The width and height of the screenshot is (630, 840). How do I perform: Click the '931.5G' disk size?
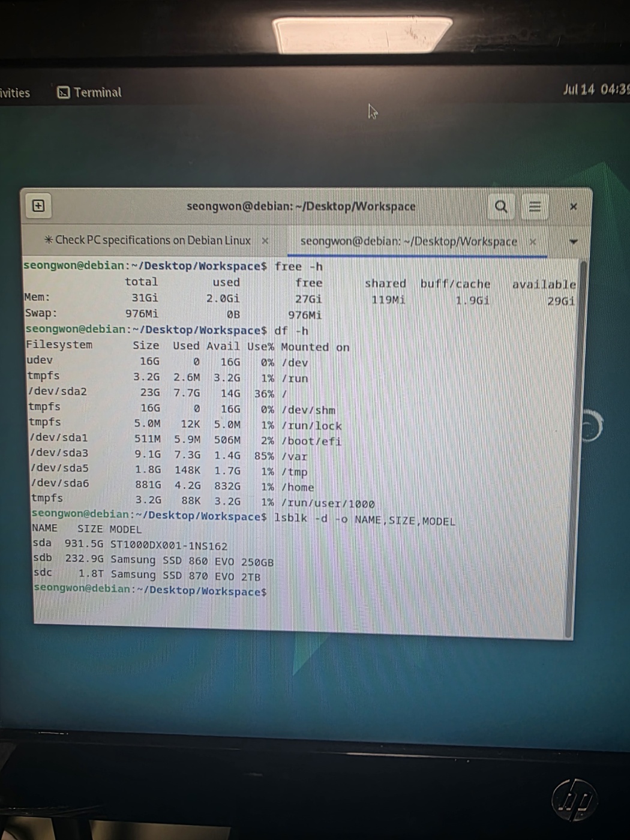(84, 544)
